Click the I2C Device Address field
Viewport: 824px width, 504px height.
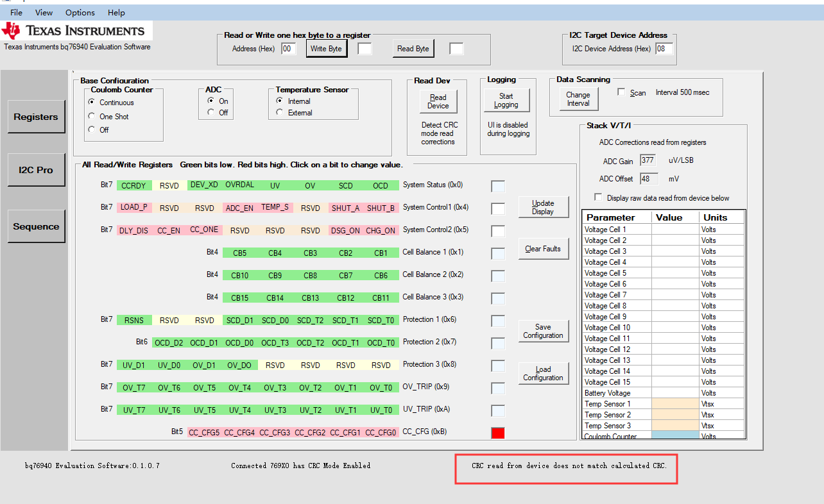pyautogui.click(x=664, y=49)
